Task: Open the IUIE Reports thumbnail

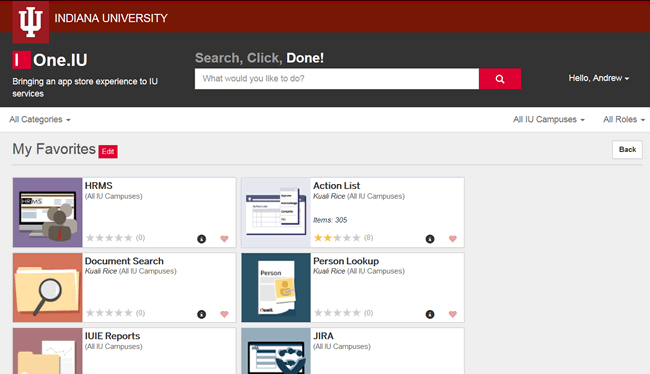Action: [x=48, y=351]
